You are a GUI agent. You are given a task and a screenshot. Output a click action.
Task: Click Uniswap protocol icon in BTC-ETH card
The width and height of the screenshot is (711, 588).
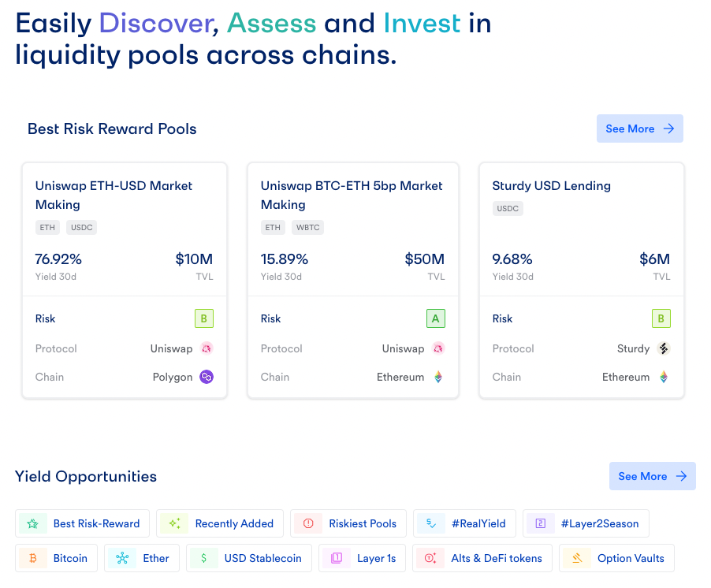[x=438, y=348]
